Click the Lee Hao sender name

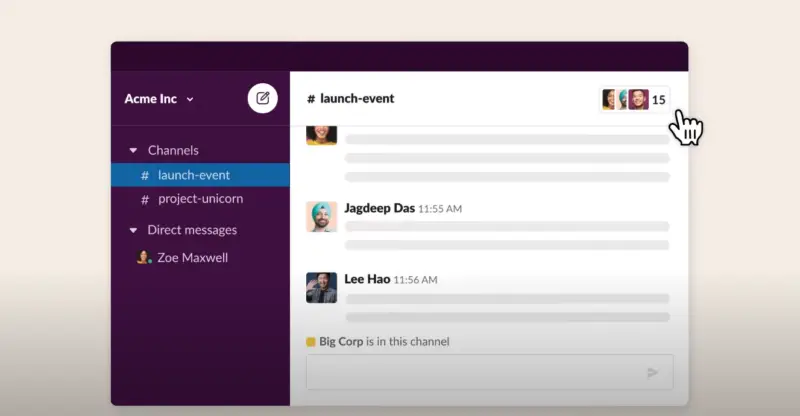(x=367, y=279)
